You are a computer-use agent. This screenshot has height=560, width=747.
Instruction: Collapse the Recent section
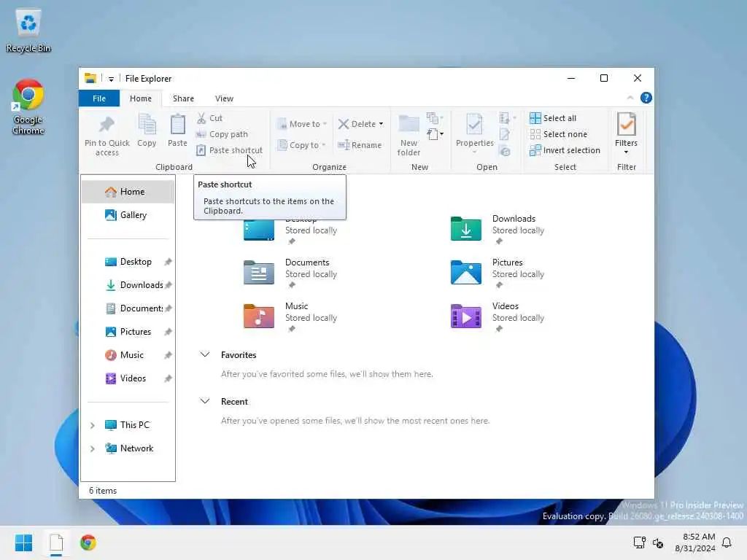coord(205,402)
